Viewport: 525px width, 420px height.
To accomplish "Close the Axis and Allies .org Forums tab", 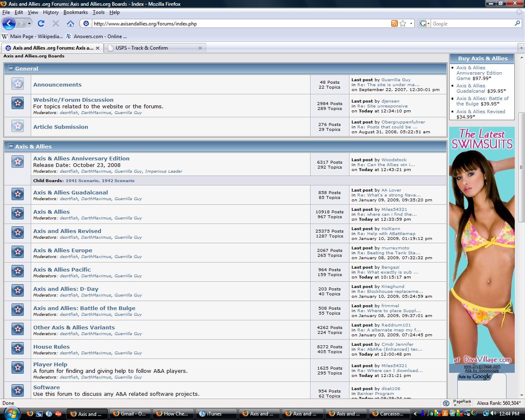I will [x=98, y=48].
